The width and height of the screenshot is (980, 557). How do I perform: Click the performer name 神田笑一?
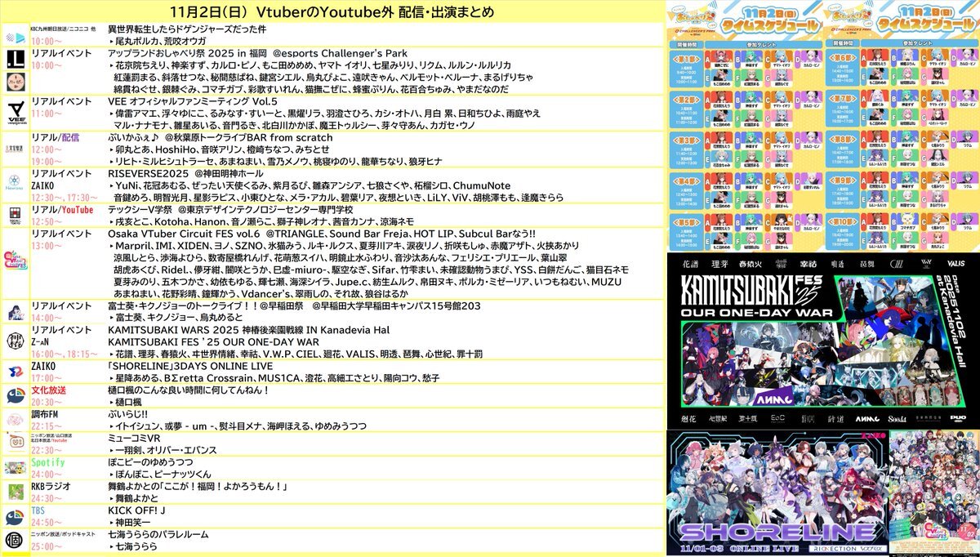coord(134,522)
